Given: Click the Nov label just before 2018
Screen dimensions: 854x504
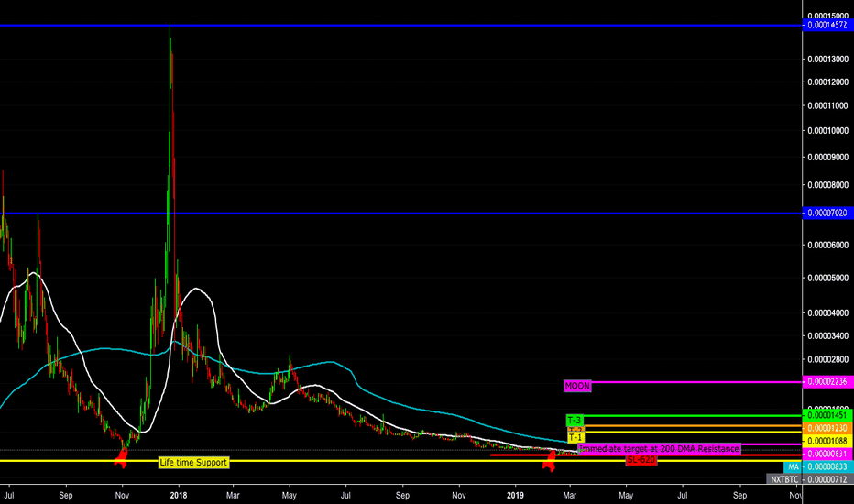Looking at the screenshot, I should pyautogui.click(x=122, y=495).
